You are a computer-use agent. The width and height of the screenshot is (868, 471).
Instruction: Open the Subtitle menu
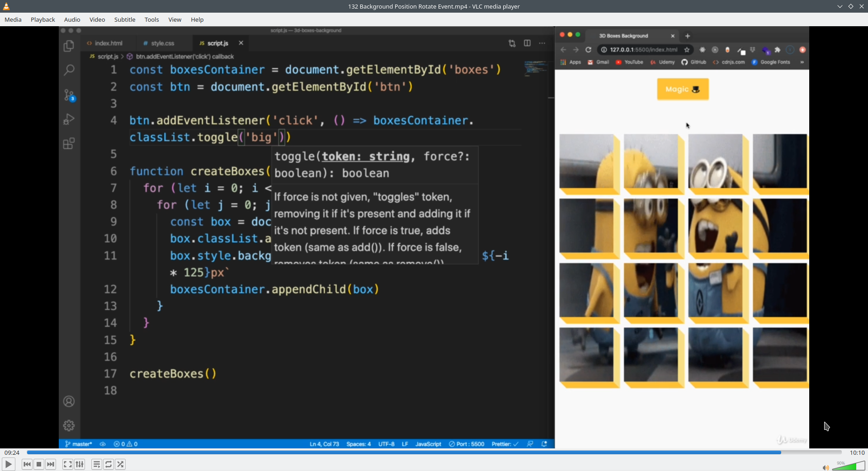(125, 19)
